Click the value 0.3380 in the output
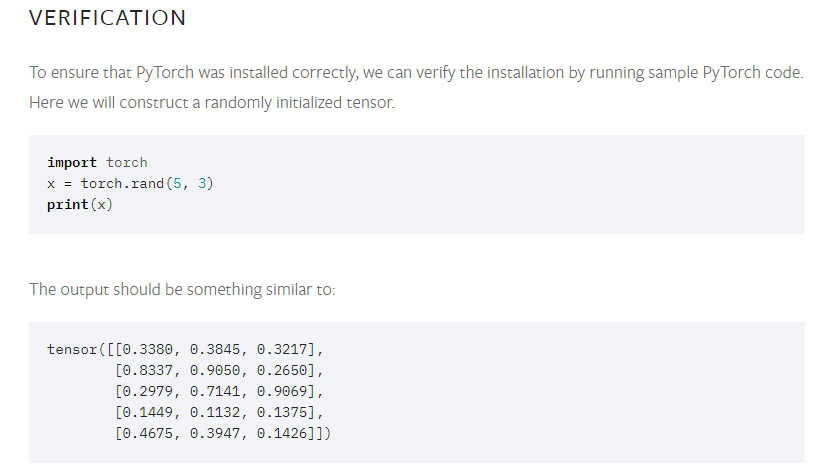 click(x=148, y=349)
